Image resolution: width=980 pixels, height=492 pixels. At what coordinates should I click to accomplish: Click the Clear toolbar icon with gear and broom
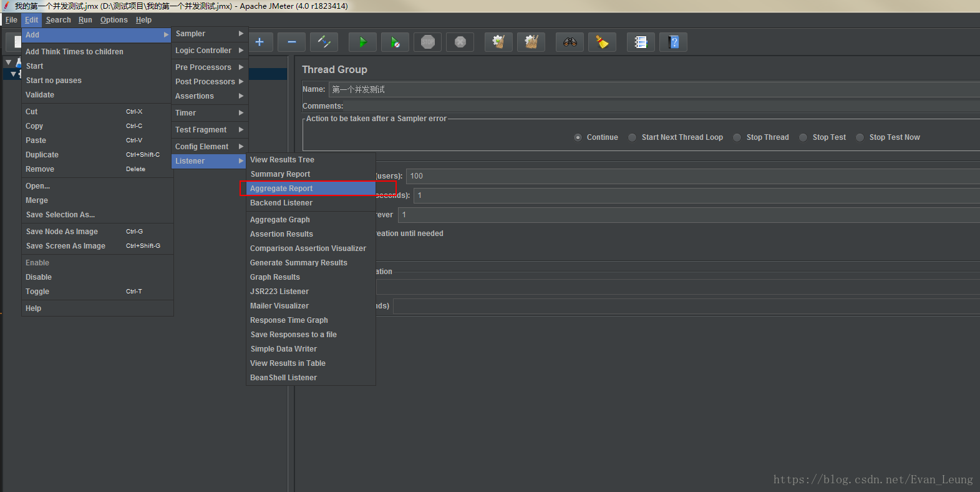[498, 42]
